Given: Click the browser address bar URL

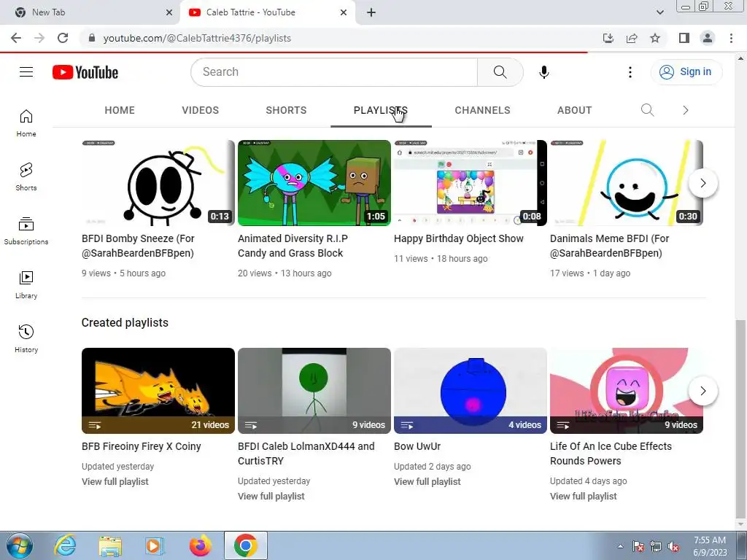Looking at the screenshot, I should pos(197,38).
